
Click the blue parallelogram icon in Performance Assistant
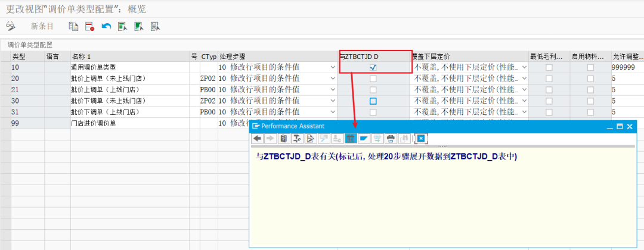pos(364,139)
